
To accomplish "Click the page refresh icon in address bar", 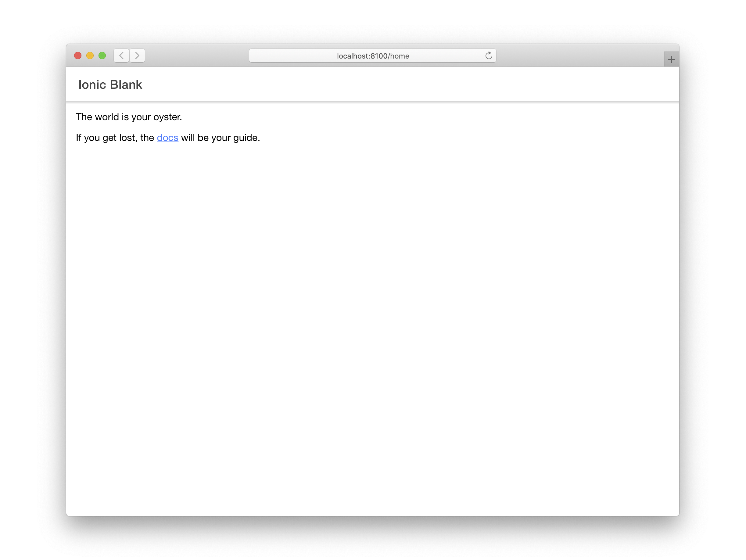I will click(x=489, y=56).
